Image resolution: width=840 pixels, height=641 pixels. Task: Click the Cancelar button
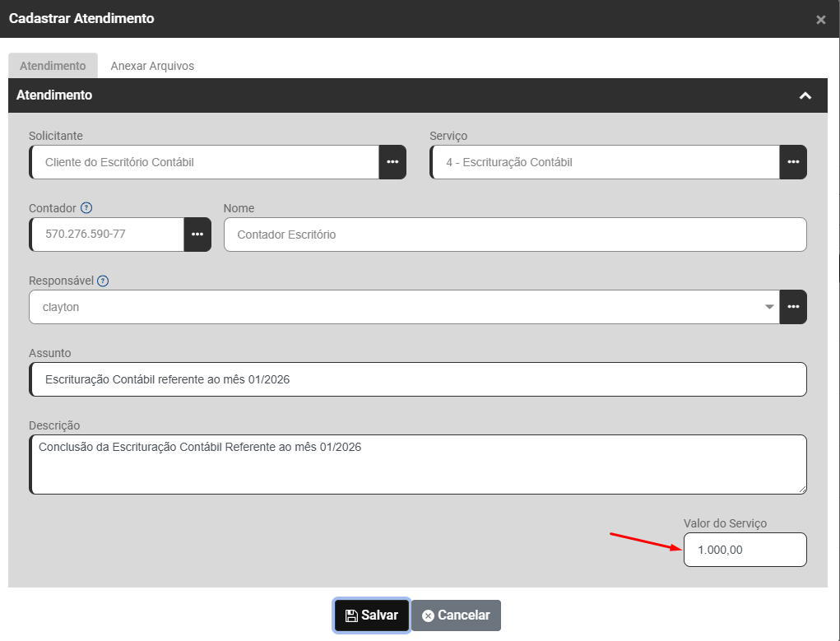(456, 615)
